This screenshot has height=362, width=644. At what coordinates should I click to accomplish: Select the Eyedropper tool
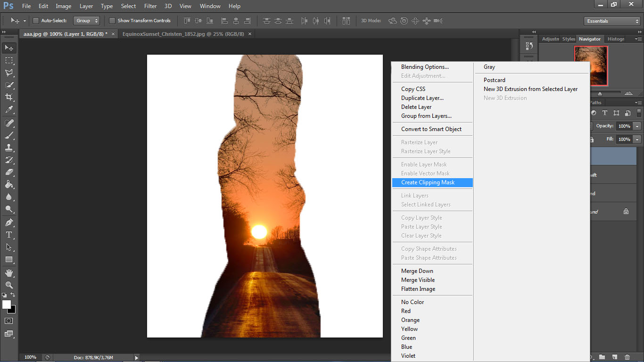[x=8, y=109]
